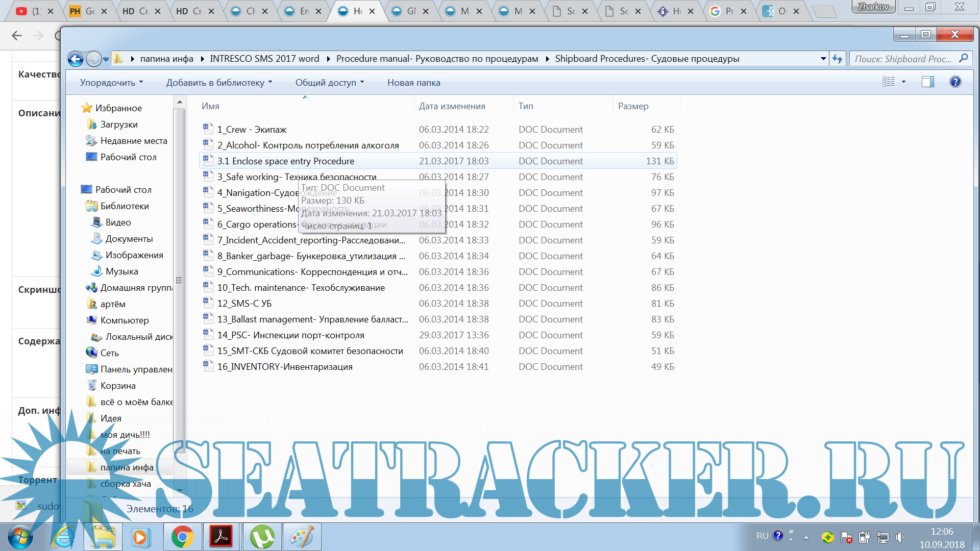Open Загрузки in Favorites sidebar
This screenshot has width=980, height=551.
tap(119, 124)
